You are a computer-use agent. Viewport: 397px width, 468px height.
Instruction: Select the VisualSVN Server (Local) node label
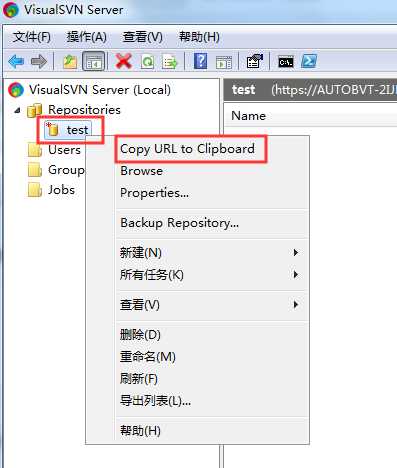point(100,90)
